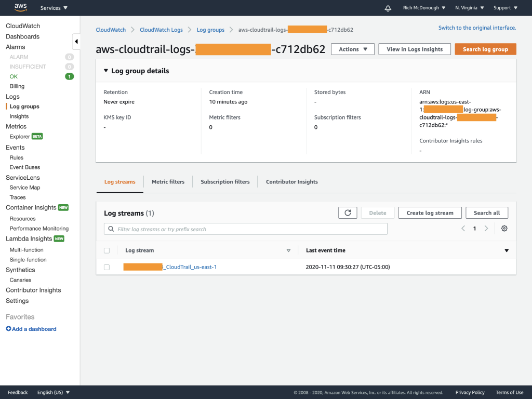Open the Services menu
532x399 pixels.
click(54, 7)
